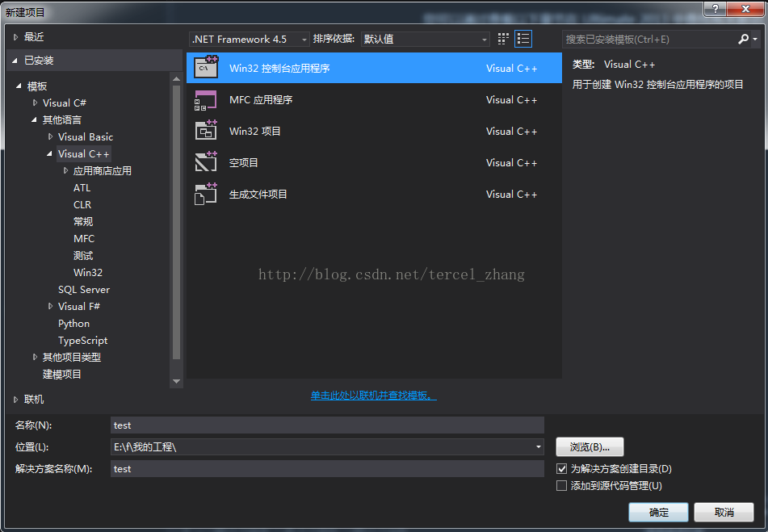The image size is (768, 532).
Task: Select the 生成文件项目 template icon
Action: tap(206, 194)
